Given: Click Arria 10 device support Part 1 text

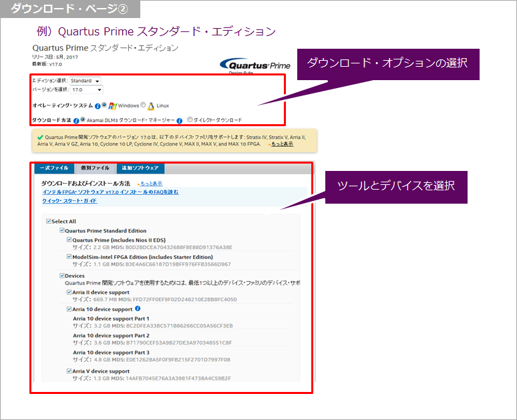Looking at the screenshot, I should [x=111, y=319].
